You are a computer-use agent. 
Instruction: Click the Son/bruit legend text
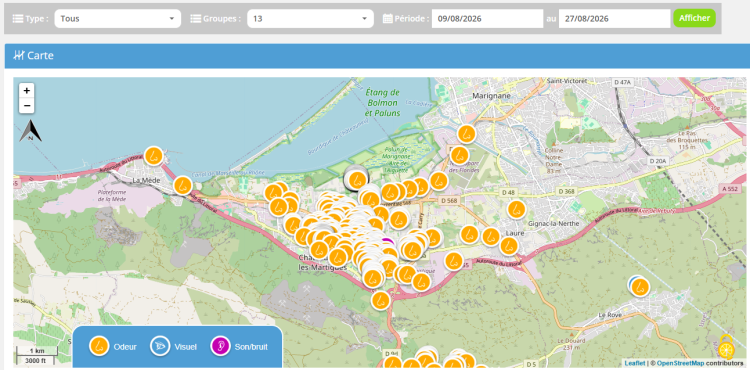pos(251,347)
